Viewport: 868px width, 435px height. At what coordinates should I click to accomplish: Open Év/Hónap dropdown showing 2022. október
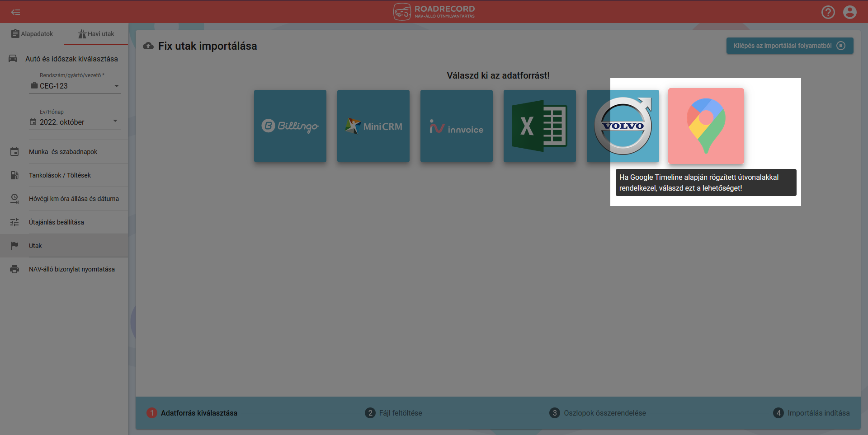click(x=75, y=122)
